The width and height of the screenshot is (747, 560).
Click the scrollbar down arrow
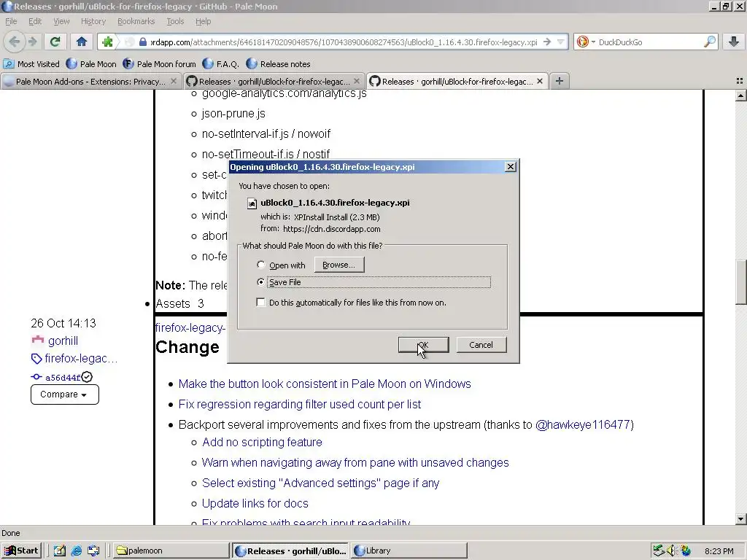pyautogui.click(x=740, y=519)
